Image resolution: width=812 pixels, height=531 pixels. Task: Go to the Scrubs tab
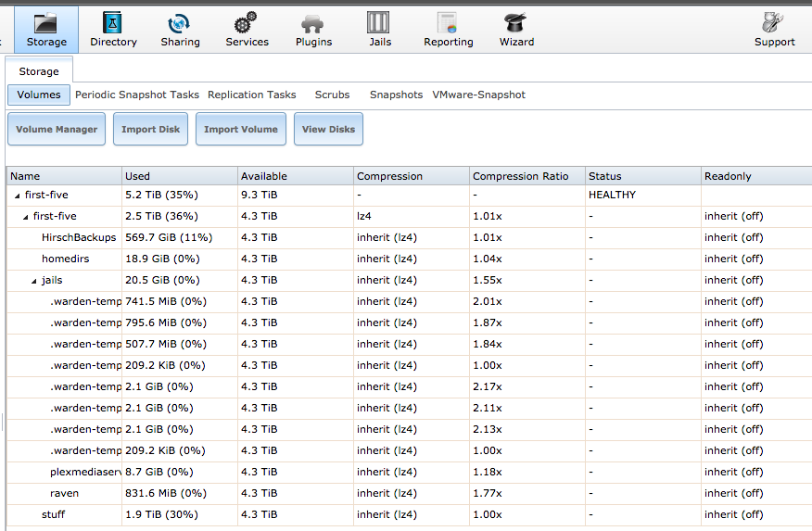pos(332,95)
